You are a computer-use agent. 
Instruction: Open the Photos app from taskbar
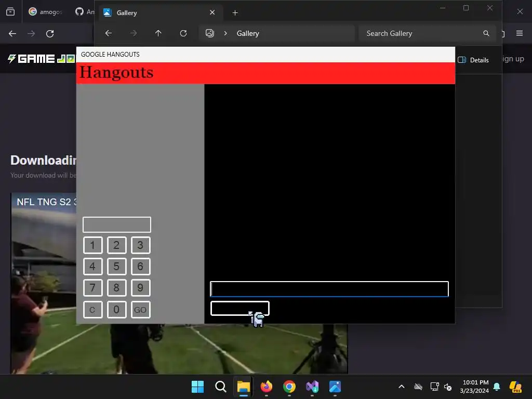coord(335,387)
